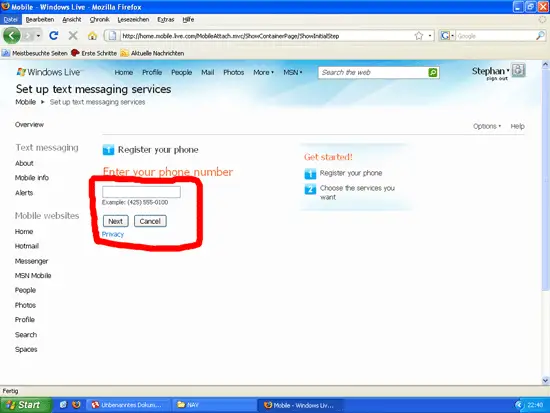Open About in Text messaging sidebar
This screenshot has height=413, width=550.
pyautogui.click(x=24, y=163)
